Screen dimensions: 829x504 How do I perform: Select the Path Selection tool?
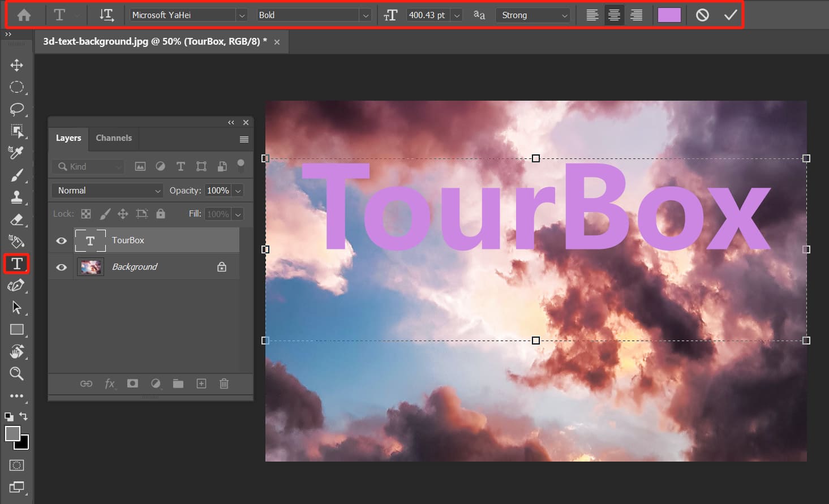(16, 308)
